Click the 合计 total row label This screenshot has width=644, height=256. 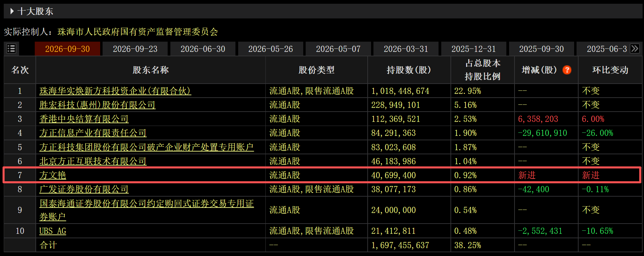tap(48, 245)
